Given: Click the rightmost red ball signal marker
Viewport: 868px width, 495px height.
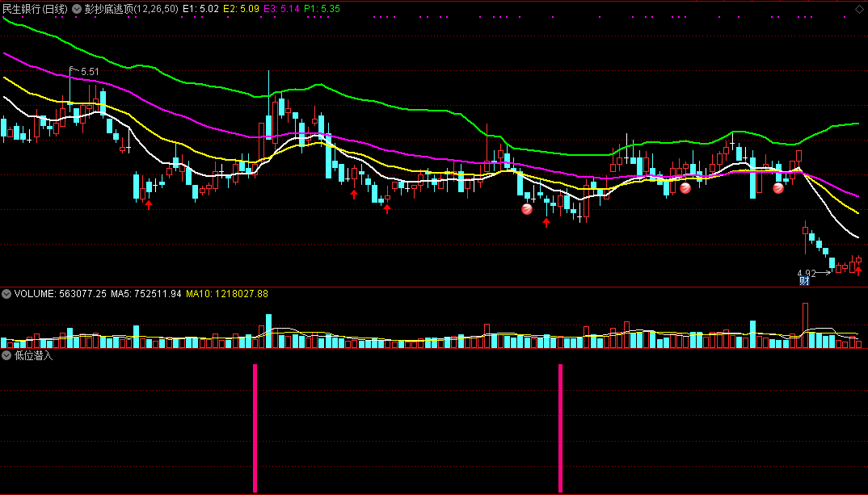Looking at the screenshot, I should [x=777, y=189].
